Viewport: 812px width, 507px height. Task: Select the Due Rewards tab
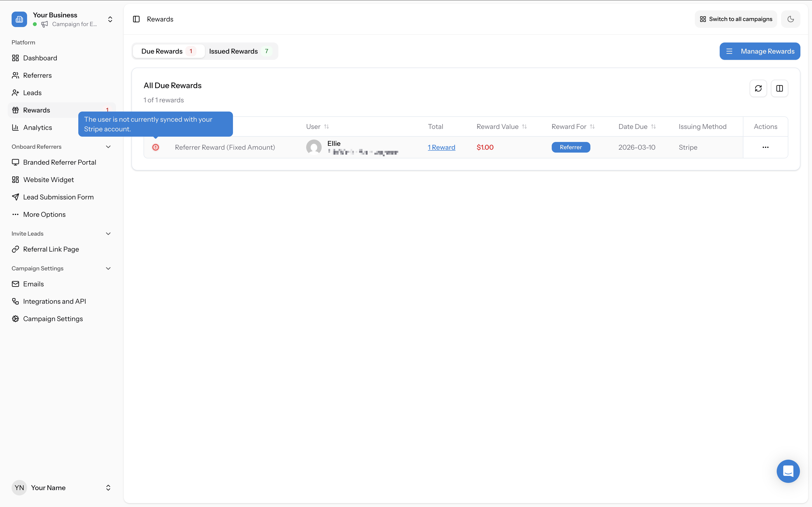pos(168,51)
